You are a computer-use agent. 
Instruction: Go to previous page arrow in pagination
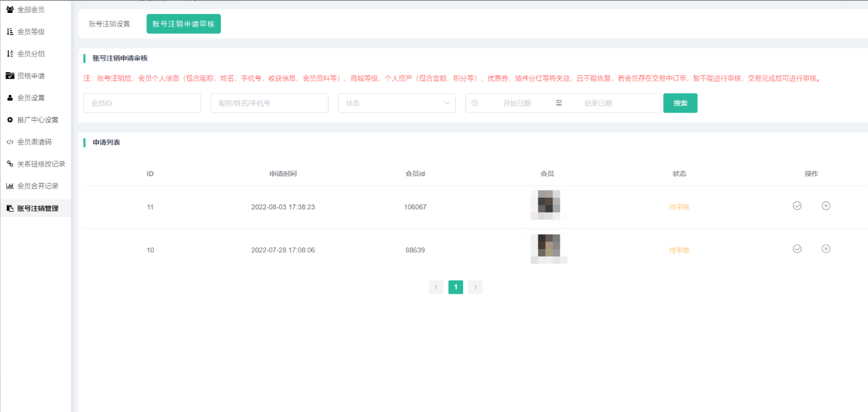[x=436, y=287]
